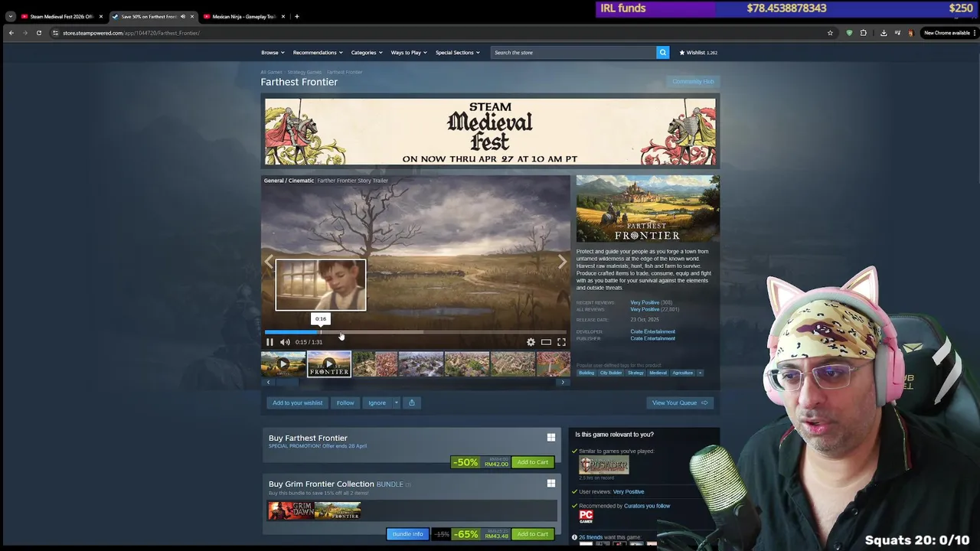This screenshot has height=551, width=980.
Task: Open a new browser tab
Action: [297, 16]
